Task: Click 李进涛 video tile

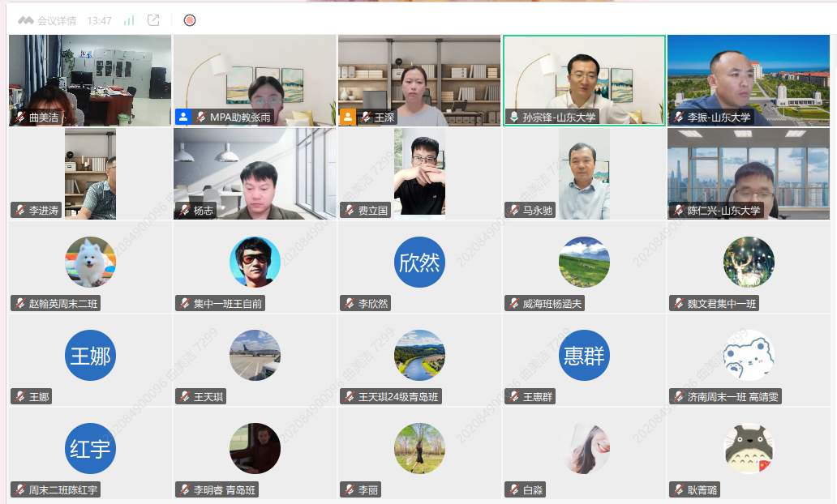Action: 90,173
